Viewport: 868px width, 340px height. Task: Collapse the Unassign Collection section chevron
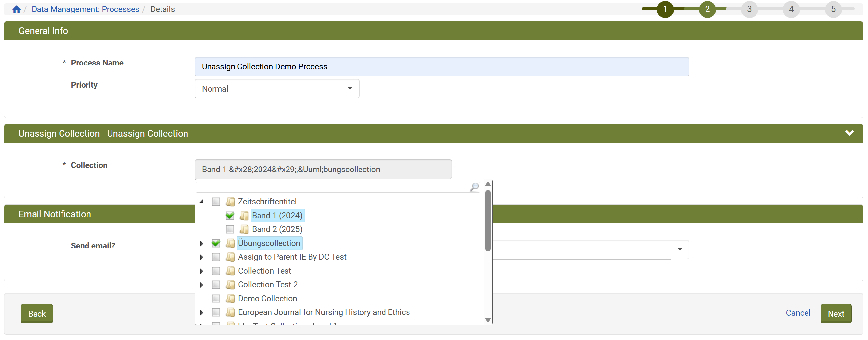point(849,133)
